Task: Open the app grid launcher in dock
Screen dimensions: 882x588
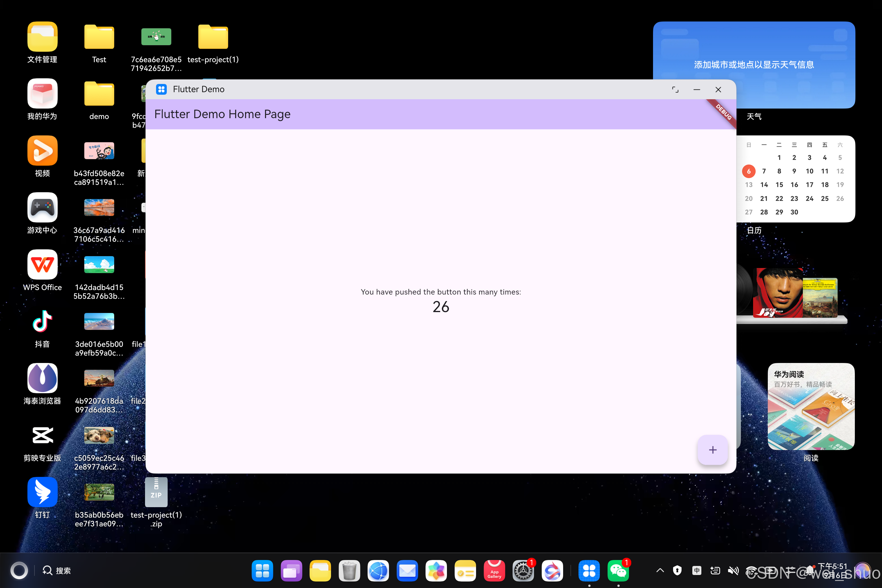Action: point(262,570)
